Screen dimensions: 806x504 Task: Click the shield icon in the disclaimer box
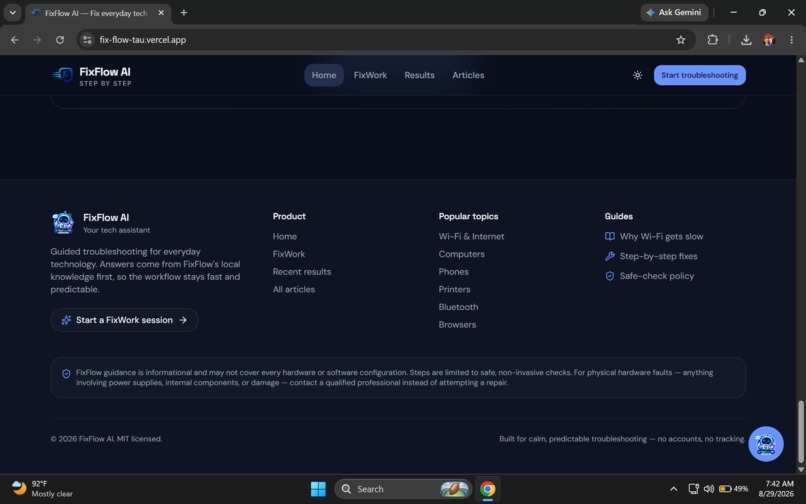[x=66, y=374]
